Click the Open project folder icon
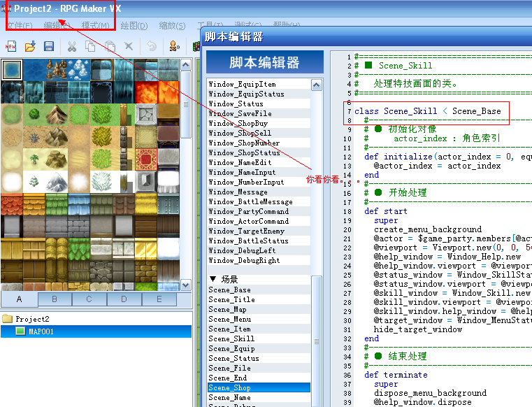Screen dimensions: 532x407 30,46
